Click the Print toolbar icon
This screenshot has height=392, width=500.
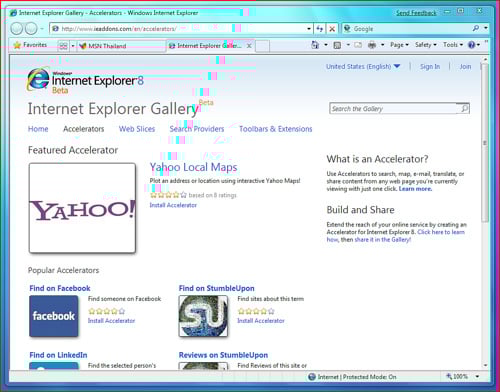(x=372, y=45)
